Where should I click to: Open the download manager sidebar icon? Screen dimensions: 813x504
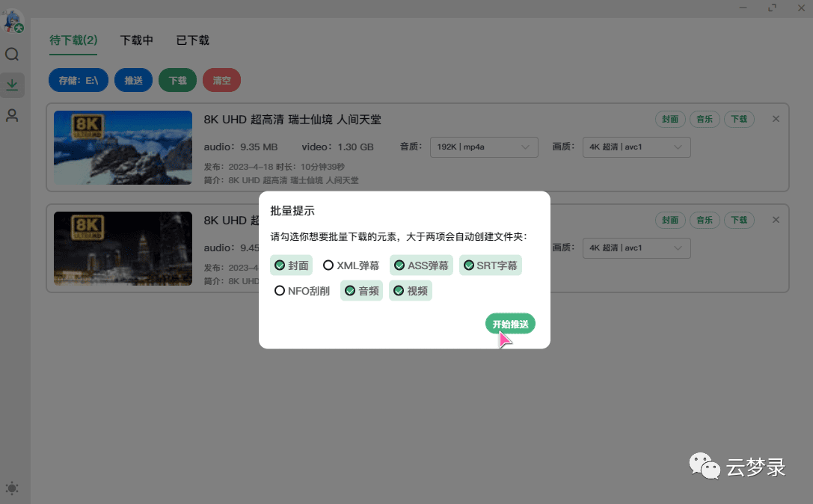[x=12, y=84]
